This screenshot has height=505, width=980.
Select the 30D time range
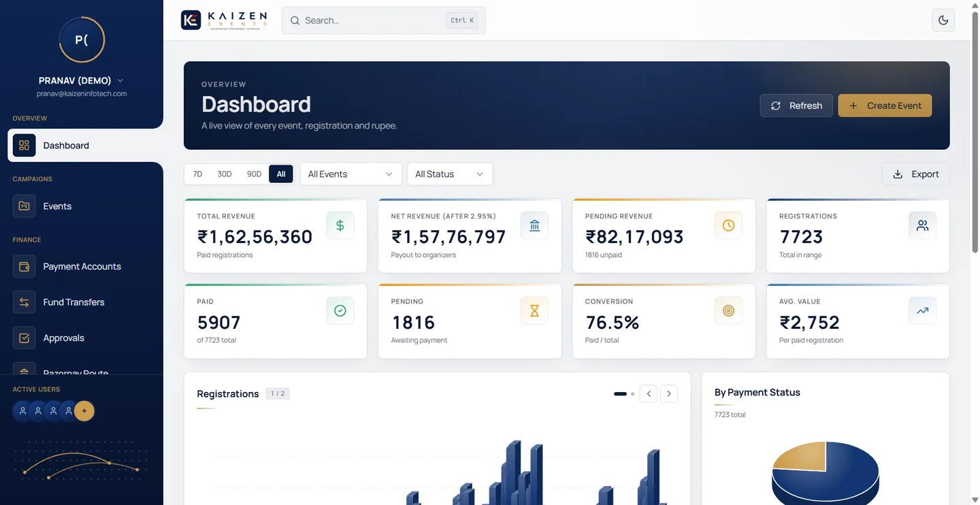pos(225,174)
